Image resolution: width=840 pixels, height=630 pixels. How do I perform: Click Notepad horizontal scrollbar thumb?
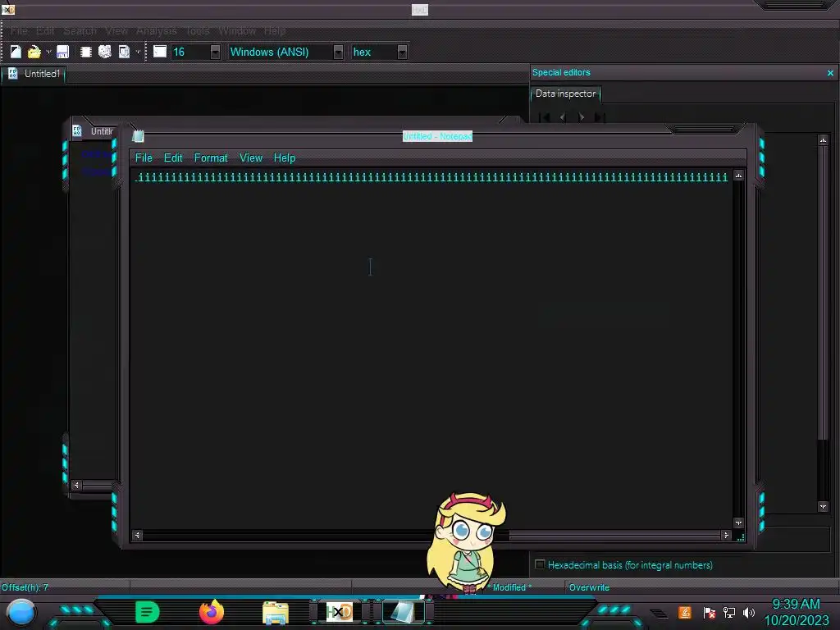[x=614, y=535]
